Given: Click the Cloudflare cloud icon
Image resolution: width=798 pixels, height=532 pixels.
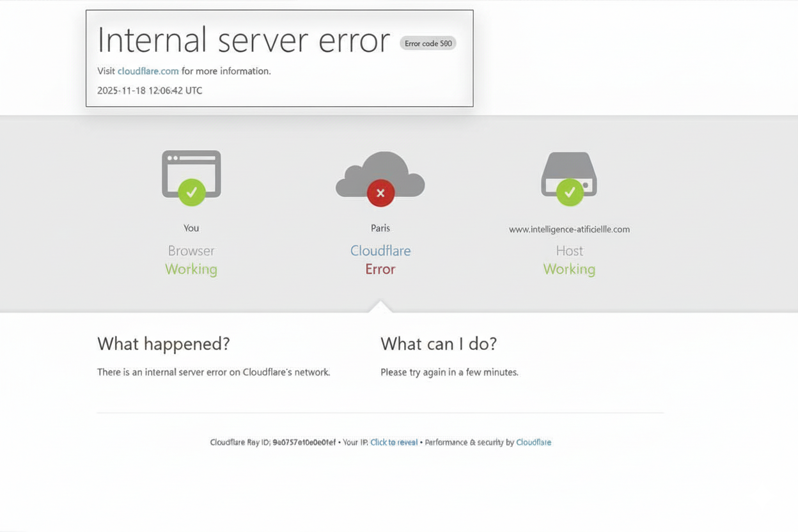Looking at the screenshot, I should point(380,173).
